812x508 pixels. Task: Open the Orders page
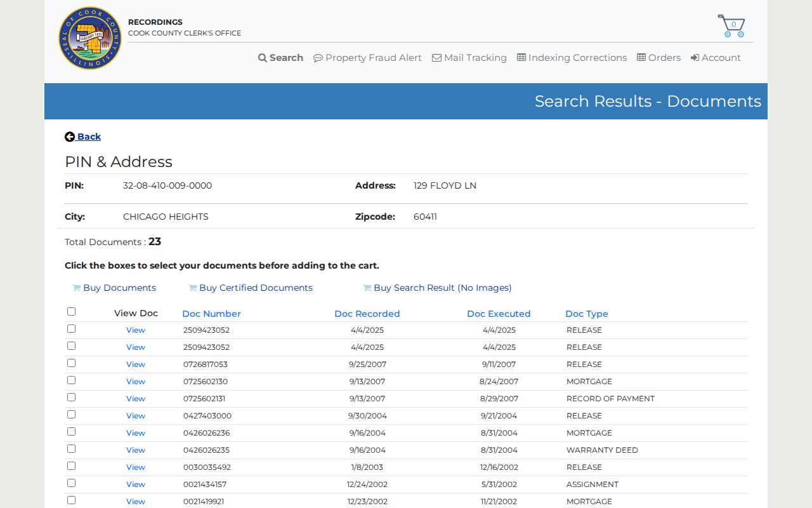tap(658, 58)
